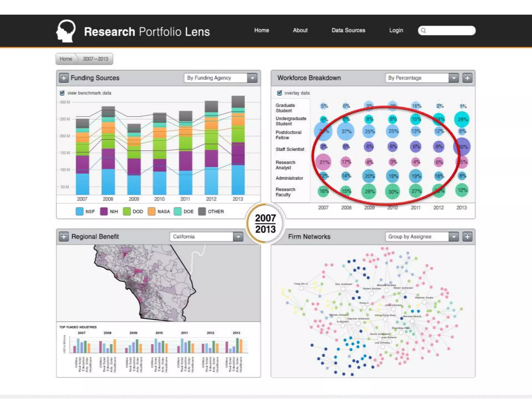This screenshot has height=399, width=532.
Task: Click the plus icon on Funding Sources panel
Action: pyautogui.click(x=64, y=78)
